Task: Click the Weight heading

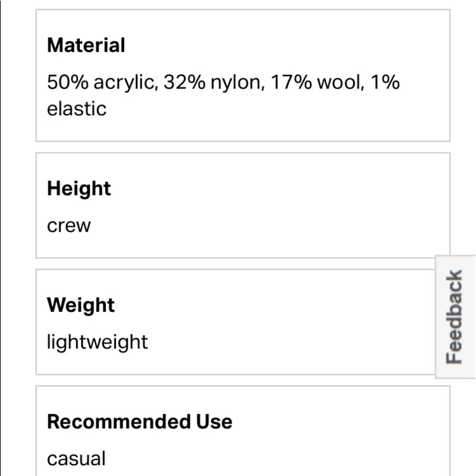Action: coord(81,305)
